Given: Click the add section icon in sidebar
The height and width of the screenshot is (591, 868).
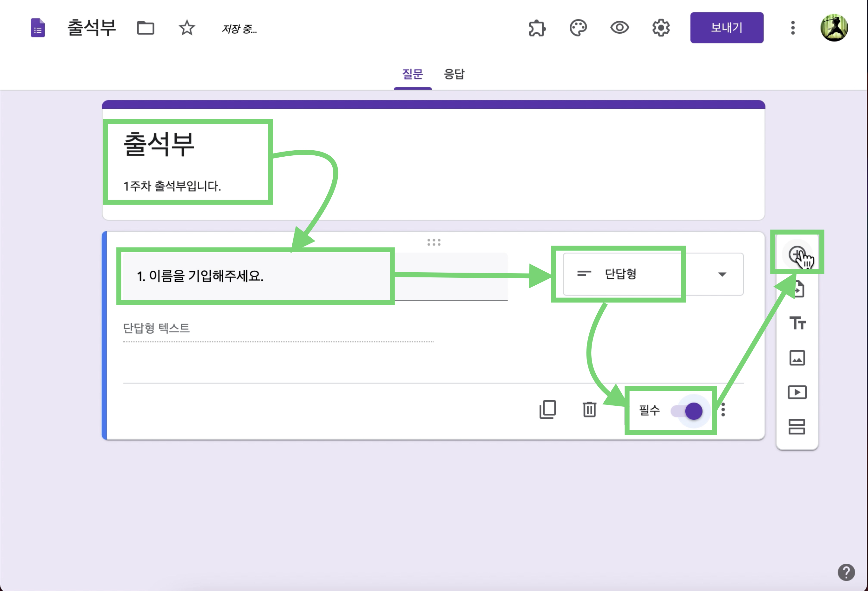Looking at the screenshot, I should point(797,427).
